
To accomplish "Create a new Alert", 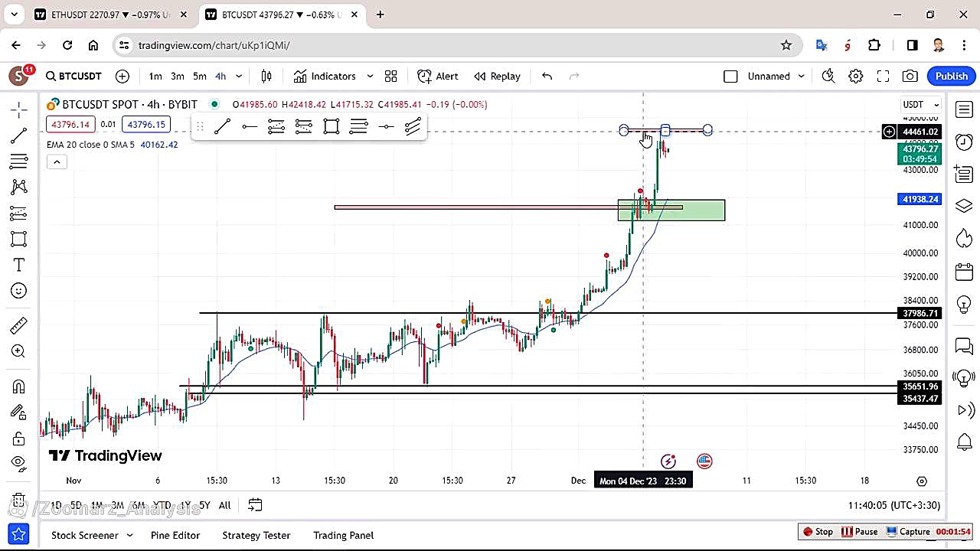I will [438, 76].
